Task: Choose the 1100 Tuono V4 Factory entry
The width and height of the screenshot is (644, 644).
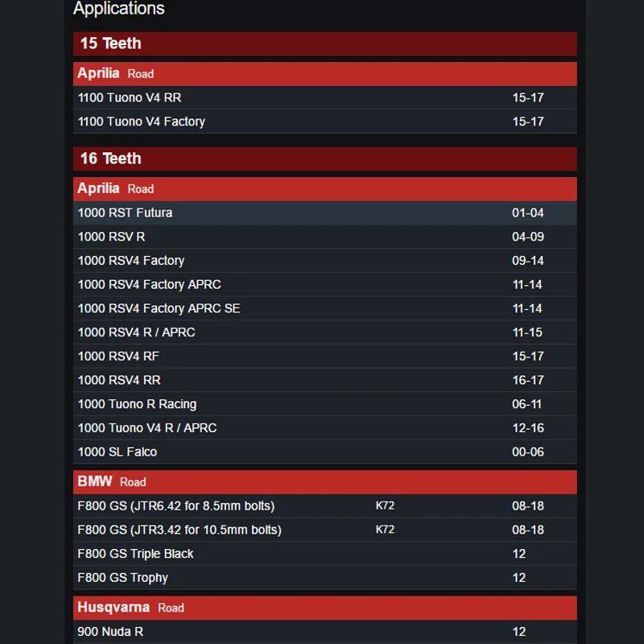Action: coord(325,122)
